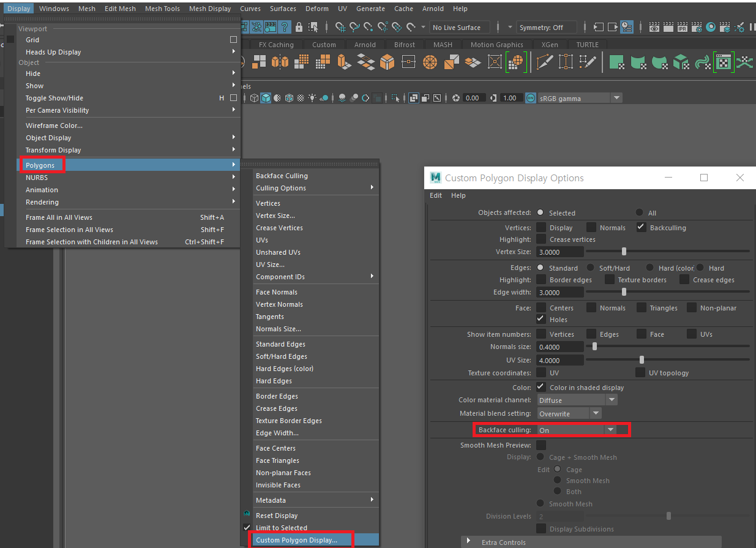Toggle viewport Textured display icon
Viewport: 756px width, 548px height.
301,98
